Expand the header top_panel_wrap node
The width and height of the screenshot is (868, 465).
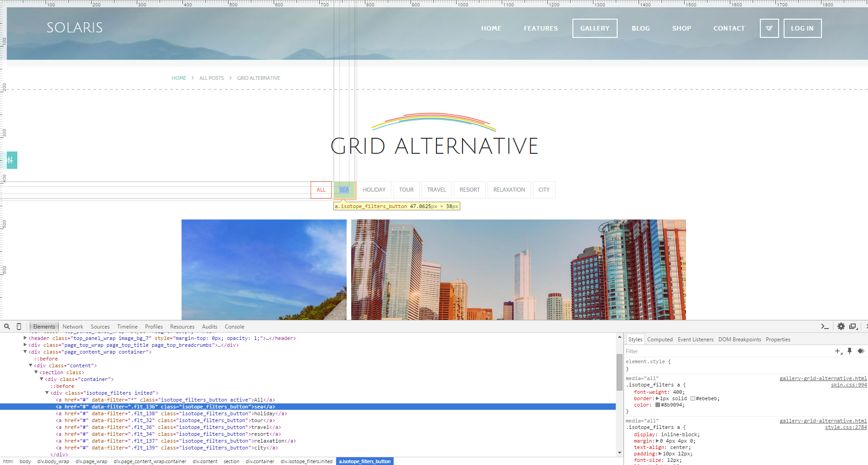[25, 338]
